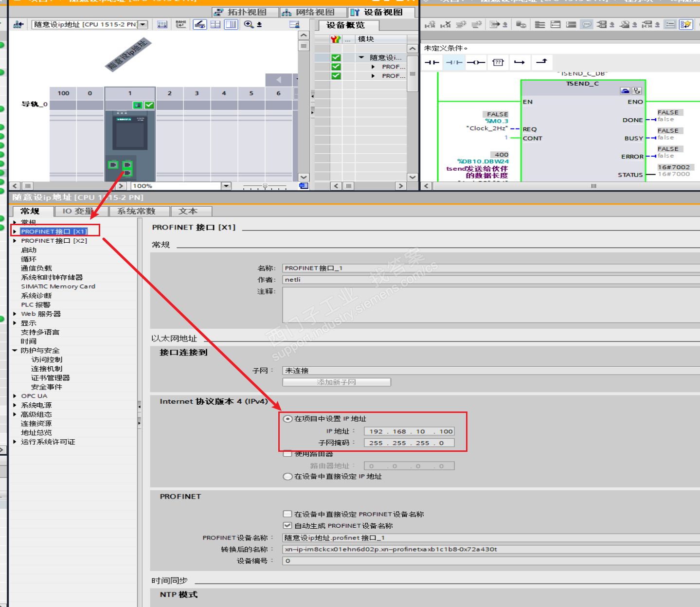
Task: Insert a normally open contact
Action: coord(431,62)
